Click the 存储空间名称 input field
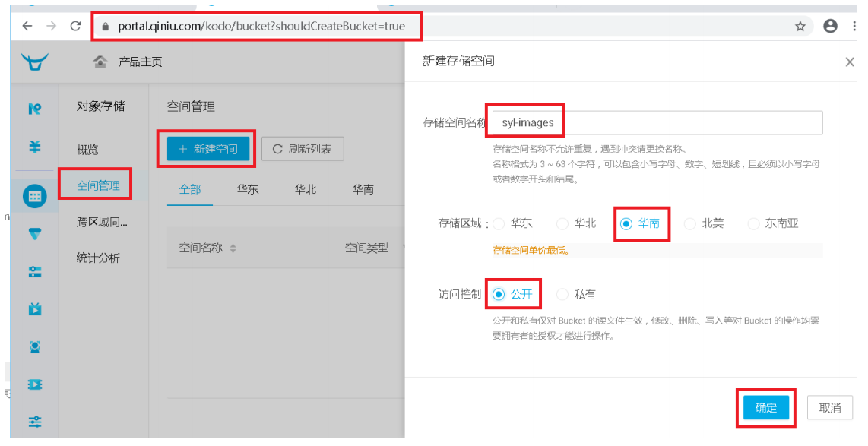Image resolution: width=868 pixels, height=446 pixels. click(x=657, y=123)
